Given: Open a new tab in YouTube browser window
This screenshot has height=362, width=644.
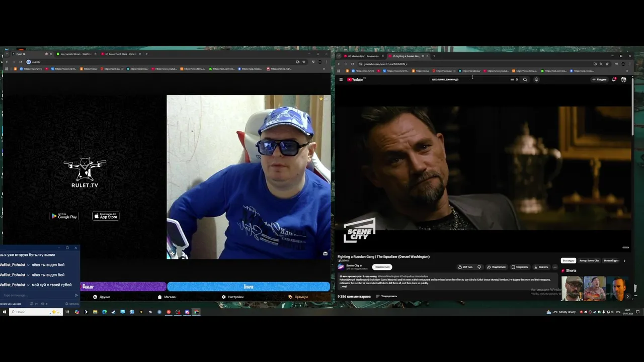Looking at the screenshot, I should pyautogui.click(x=434, y=56).
